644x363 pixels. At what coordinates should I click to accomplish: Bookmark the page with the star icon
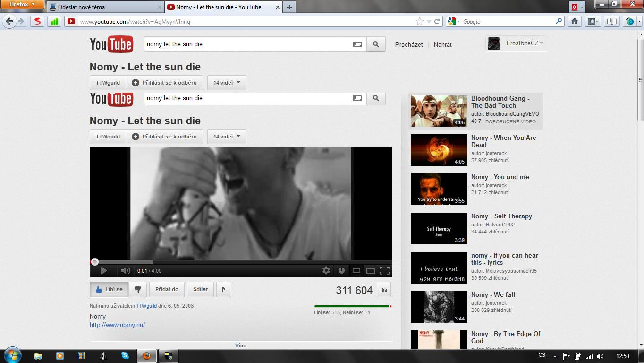click(419, 21)
